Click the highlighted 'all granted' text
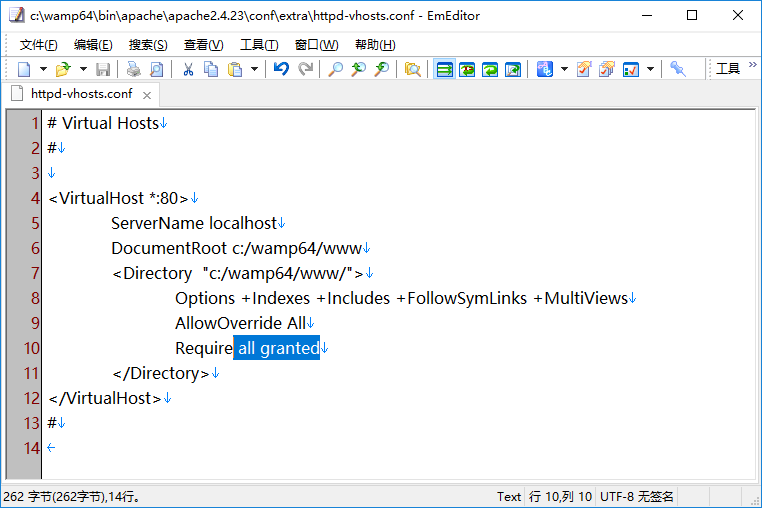 click(277, 348)
